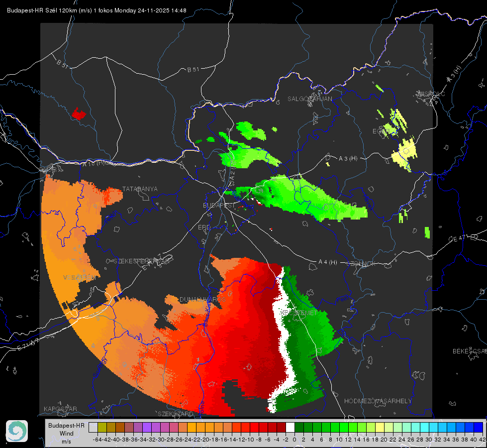The height and width of the screenshot is (448, 487).
Task: Click the 'A 3 (H)' road label near Eger
Action: (x=348, y=159)
